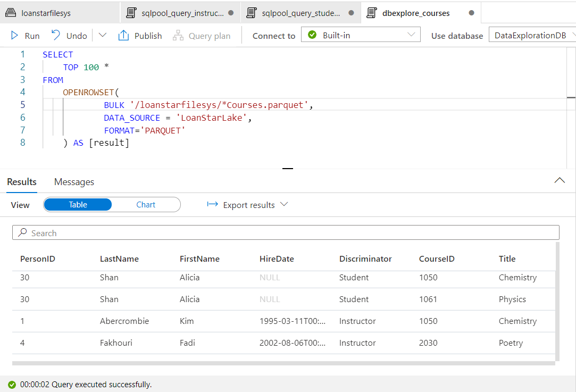Publish the dbexplore_courses script
Image resolution: width=576 pixels, height=392 pixels.
click(x=140, y=35)
